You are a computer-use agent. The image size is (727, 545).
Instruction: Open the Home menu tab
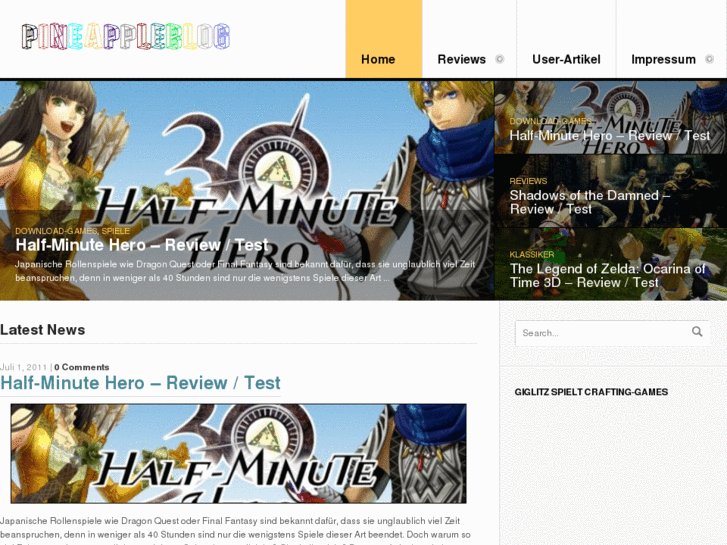tap(383, 39)
